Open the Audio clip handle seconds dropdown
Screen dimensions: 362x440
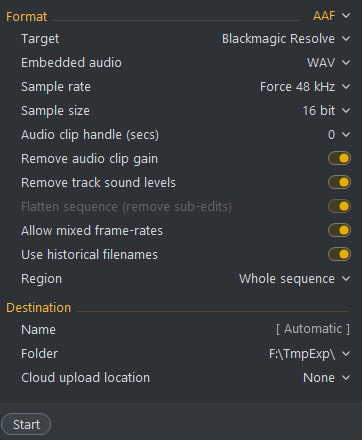[339, 135]
